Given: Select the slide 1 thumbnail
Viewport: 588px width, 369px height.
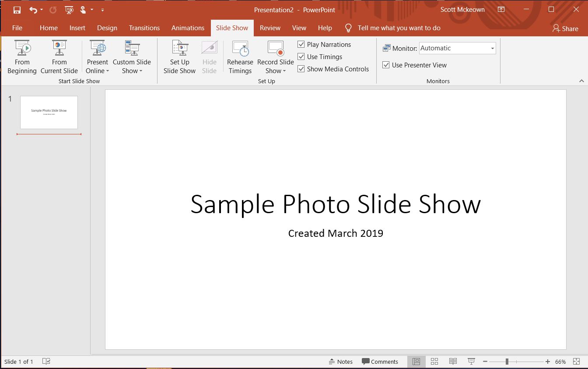Looking at the screenshot, I should coord(49,112).
